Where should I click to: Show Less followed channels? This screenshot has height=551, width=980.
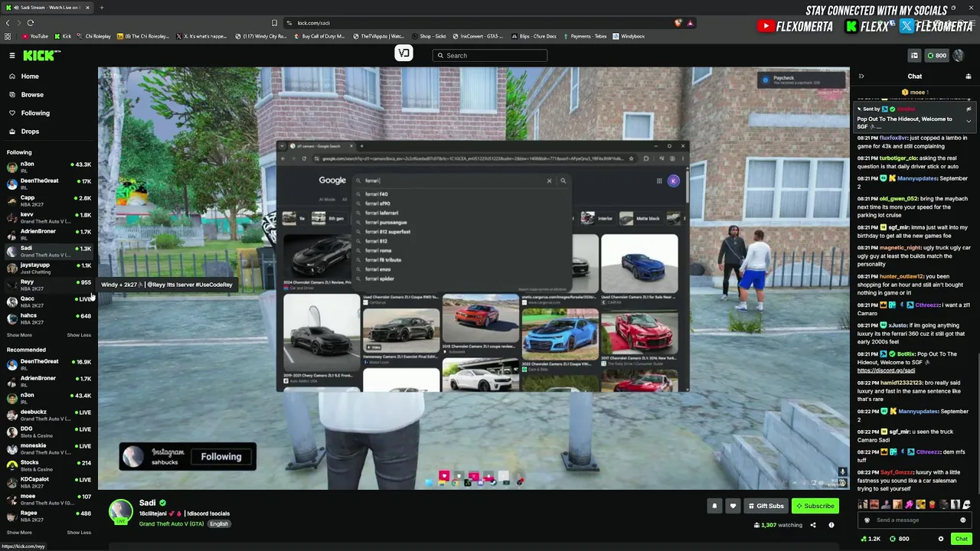79,335
